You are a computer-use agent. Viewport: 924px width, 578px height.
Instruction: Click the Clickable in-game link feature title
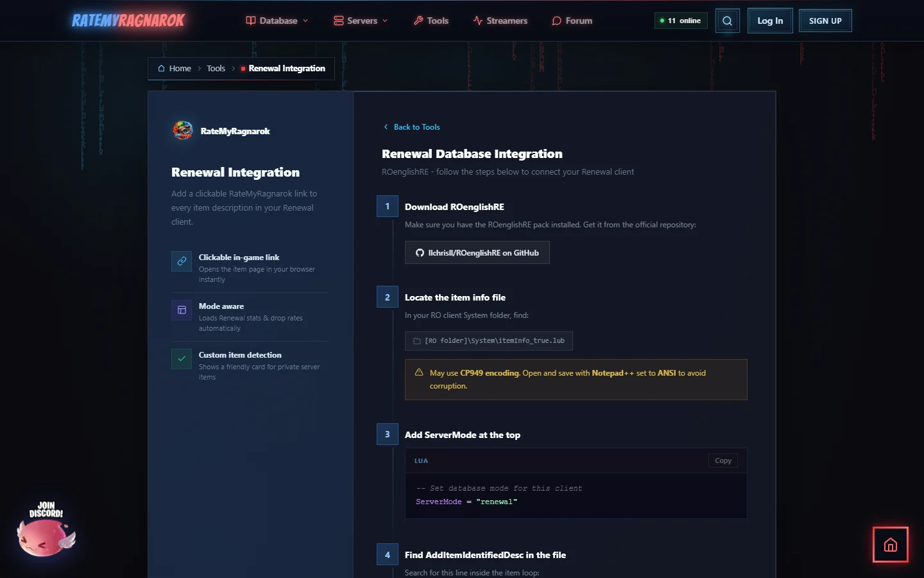pyautogui.click(x=239, y=258)
